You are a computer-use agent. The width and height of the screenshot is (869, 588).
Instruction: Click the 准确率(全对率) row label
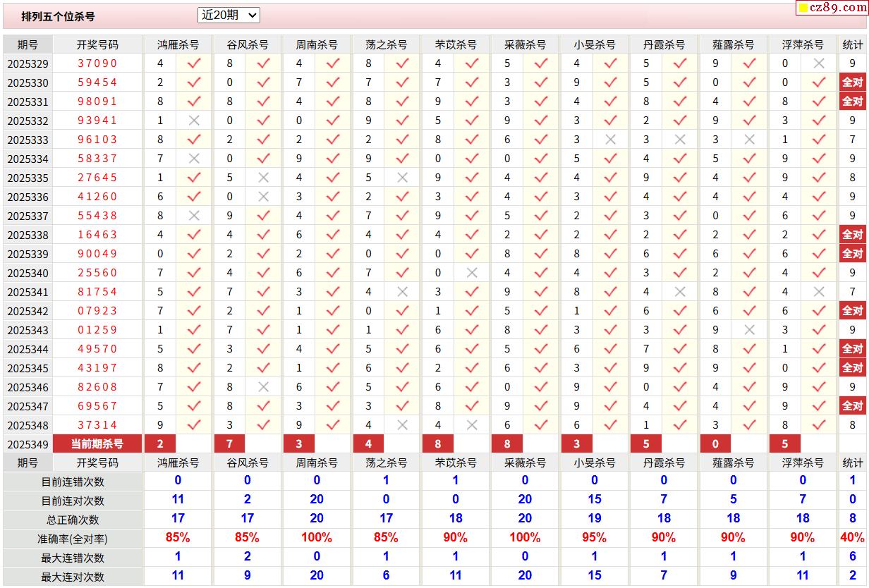[x=73, y=539]
